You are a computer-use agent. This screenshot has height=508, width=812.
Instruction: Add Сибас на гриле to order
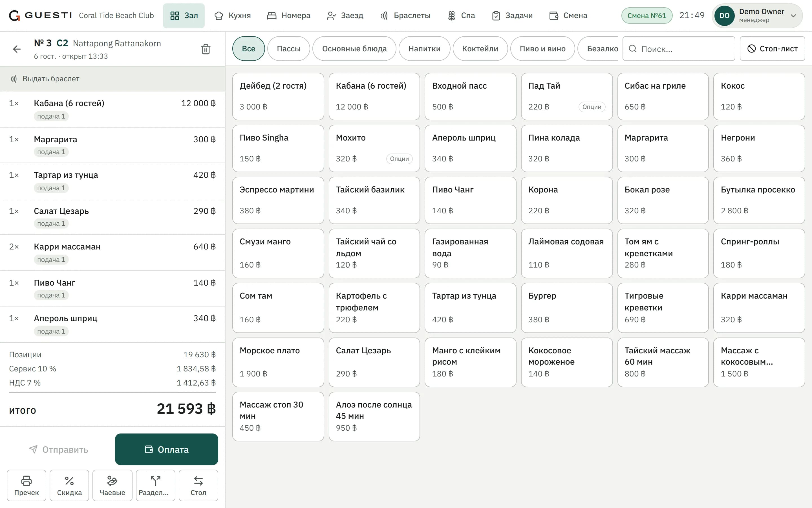coord(663,97)
